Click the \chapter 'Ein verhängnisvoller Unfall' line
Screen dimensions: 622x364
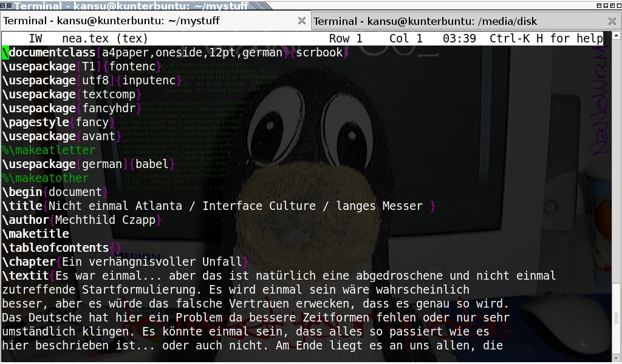click(125, 261)
